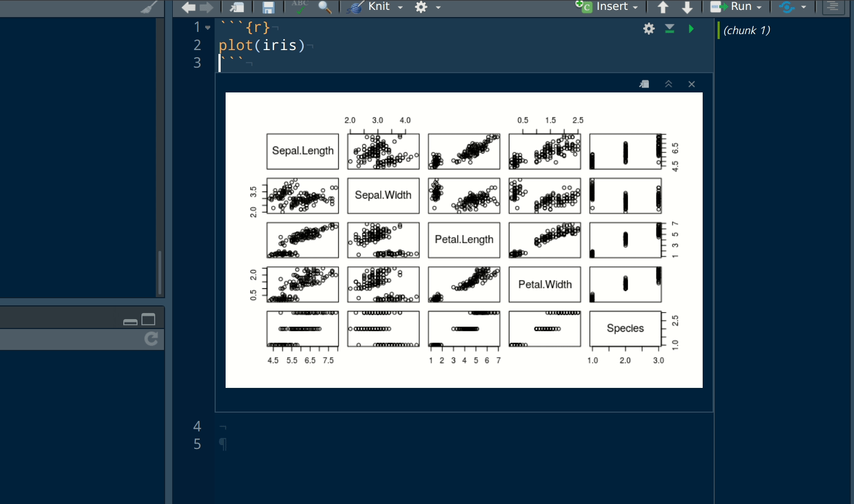The image size is (854, 504).
Task: Save the current document
Action: tap(268, 7)
